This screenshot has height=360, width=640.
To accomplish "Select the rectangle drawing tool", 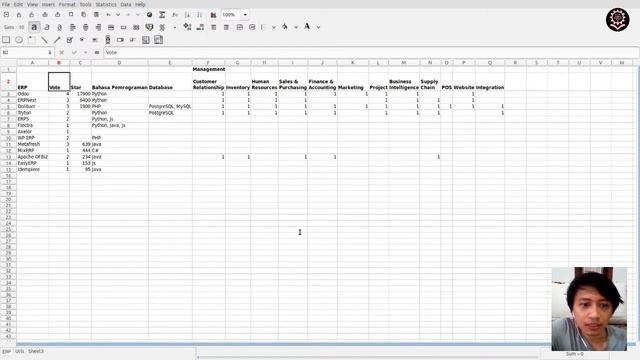I will coord(6,40).
